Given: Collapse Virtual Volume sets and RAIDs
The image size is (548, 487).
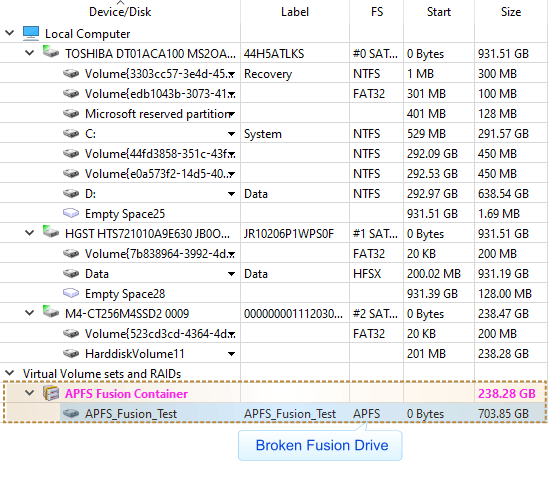Looking at the screenshot, I should [9, 373].
